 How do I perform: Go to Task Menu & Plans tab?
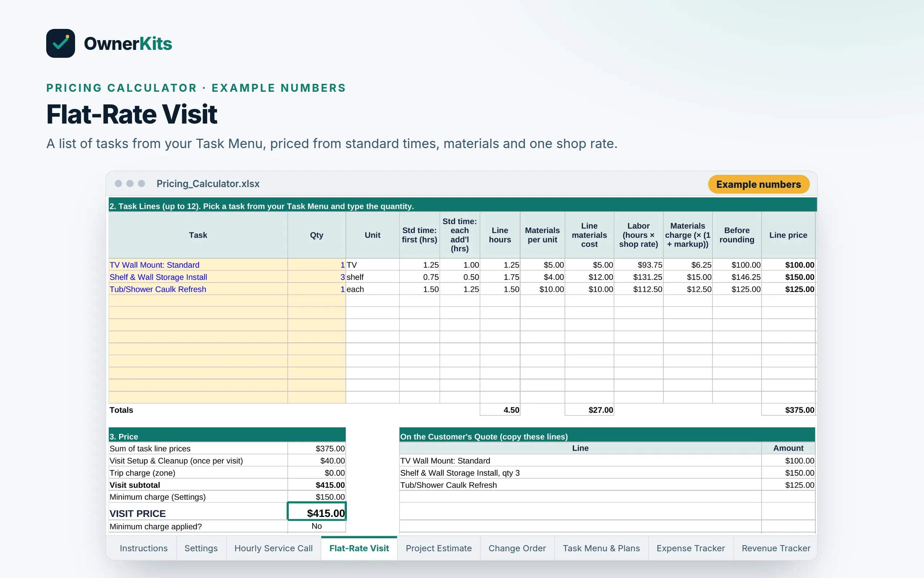[601, 548]
